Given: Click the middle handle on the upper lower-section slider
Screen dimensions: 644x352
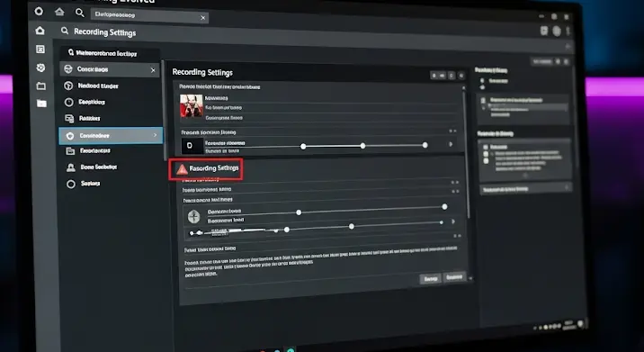Looking at the screenshot, I should (x=299, y=212).
